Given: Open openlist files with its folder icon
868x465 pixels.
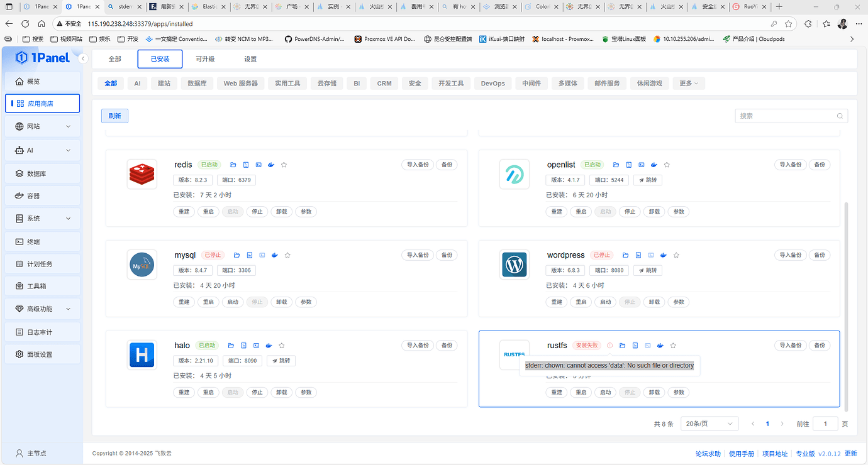Looking at the screenshot, I should click(616, 165).
